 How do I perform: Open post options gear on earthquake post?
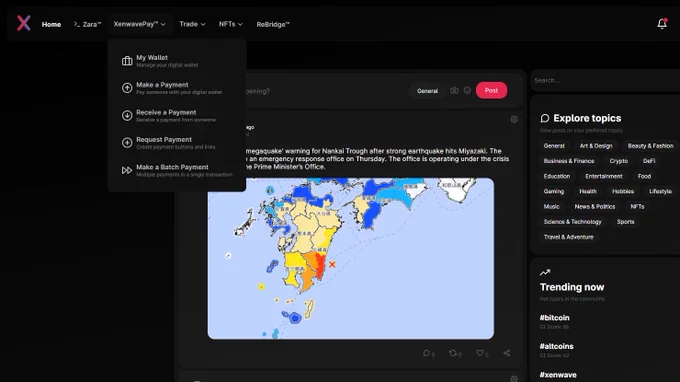514,119
